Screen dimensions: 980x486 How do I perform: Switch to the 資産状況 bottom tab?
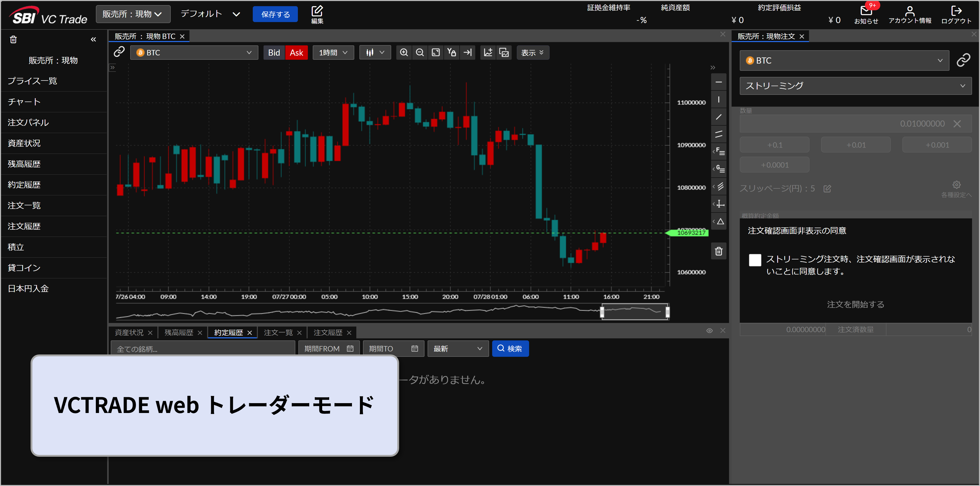click(x=129, y=332)
